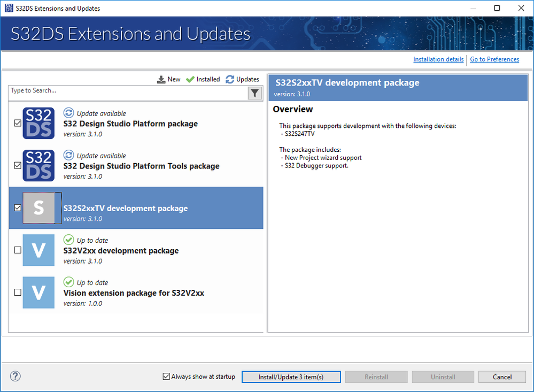534x392 pixels.
Task: Uncheck S32 Design Studio Platform package checkbox
Action: 18,123
